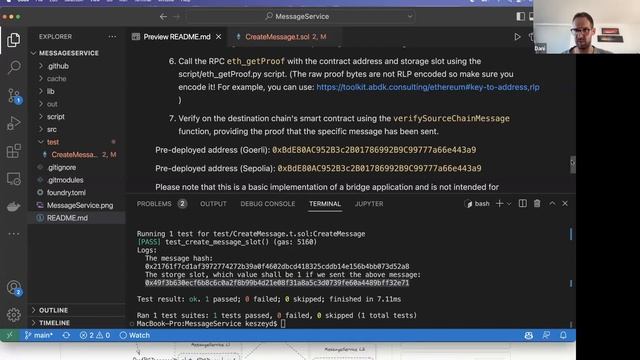Click the MessageService command center search
Screen dimensions: 640x360
point(301,16)
